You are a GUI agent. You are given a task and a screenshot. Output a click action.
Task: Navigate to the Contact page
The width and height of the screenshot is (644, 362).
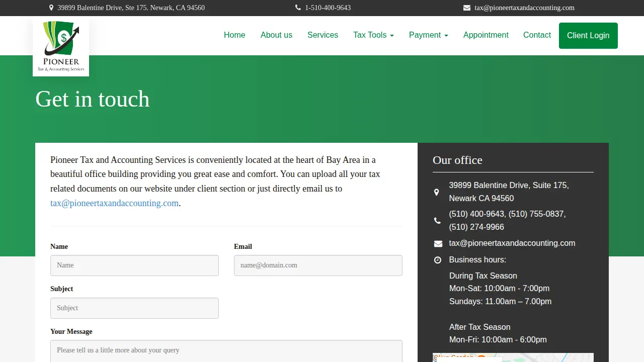click(537, 35)
